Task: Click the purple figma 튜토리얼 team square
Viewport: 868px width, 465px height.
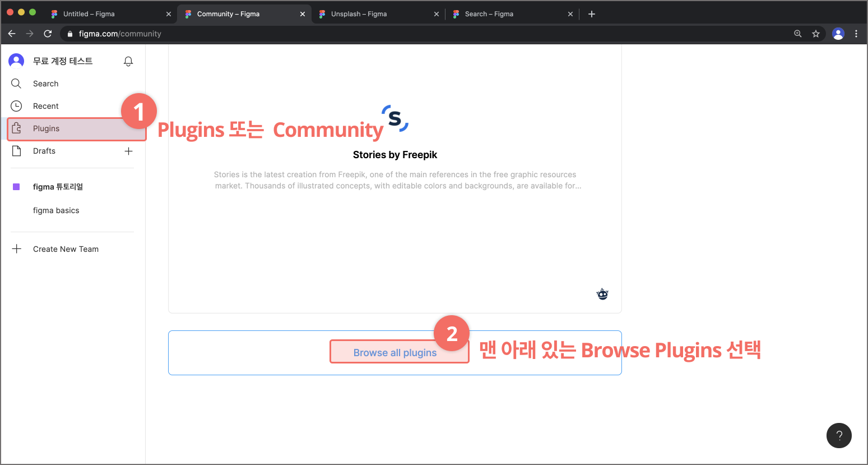Action: pos(16,187)
